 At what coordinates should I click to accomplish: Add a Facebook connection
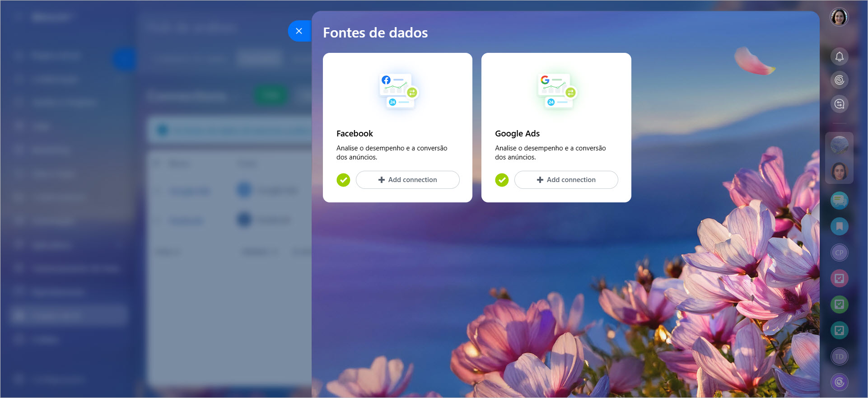click(x=407, y=180)
